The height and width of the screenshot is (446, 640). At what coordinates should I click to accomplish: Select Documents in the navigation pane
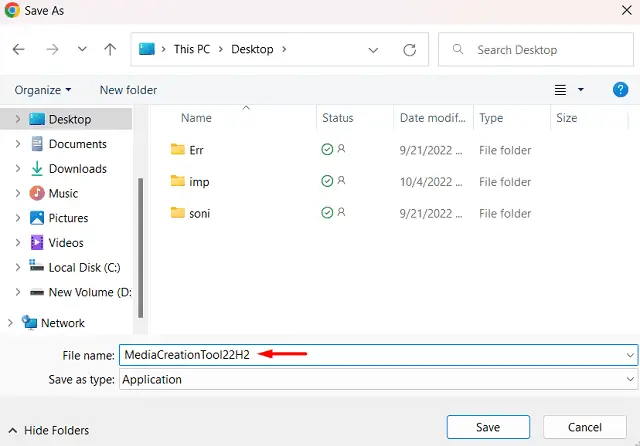78,144
